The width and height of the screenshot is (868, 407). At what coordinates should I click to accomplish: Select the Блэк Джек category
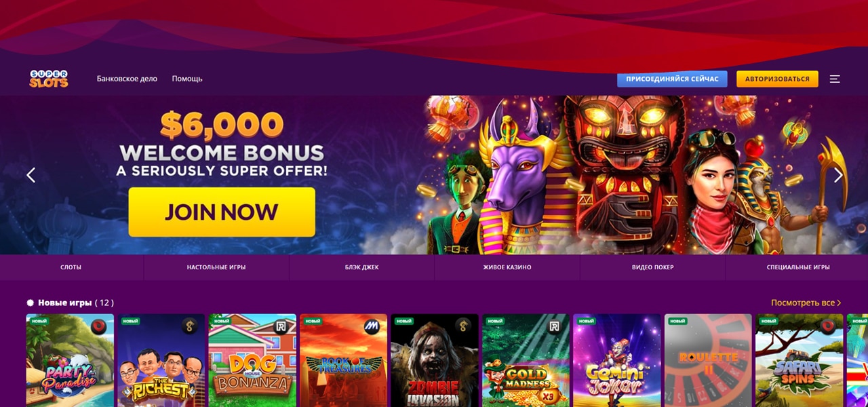tap(361, 267)
